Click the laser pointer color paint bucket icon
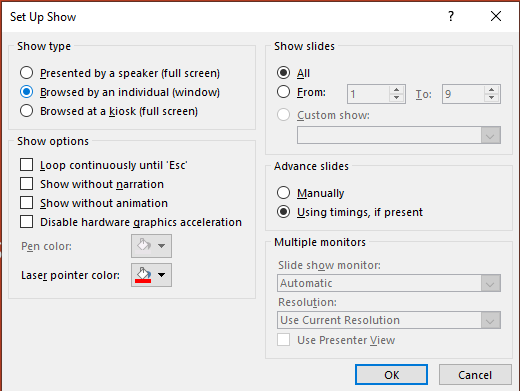Viewport: 520px width, 391px height. (x=143, y=275)
